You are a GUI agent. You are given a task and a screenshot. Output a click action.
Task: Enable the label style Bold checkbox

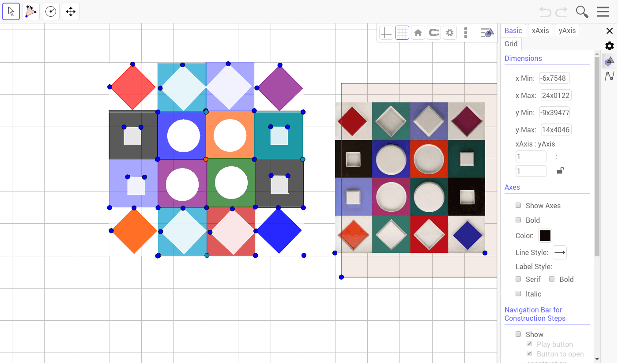pyautogui.click(x=552, y=279)
